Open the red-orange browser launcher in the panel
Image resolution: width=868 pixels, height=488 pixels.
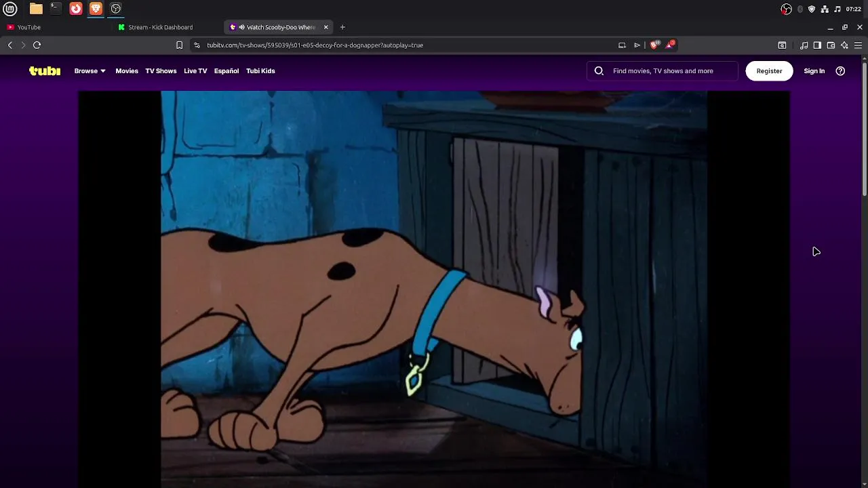(x=76, y=9)
